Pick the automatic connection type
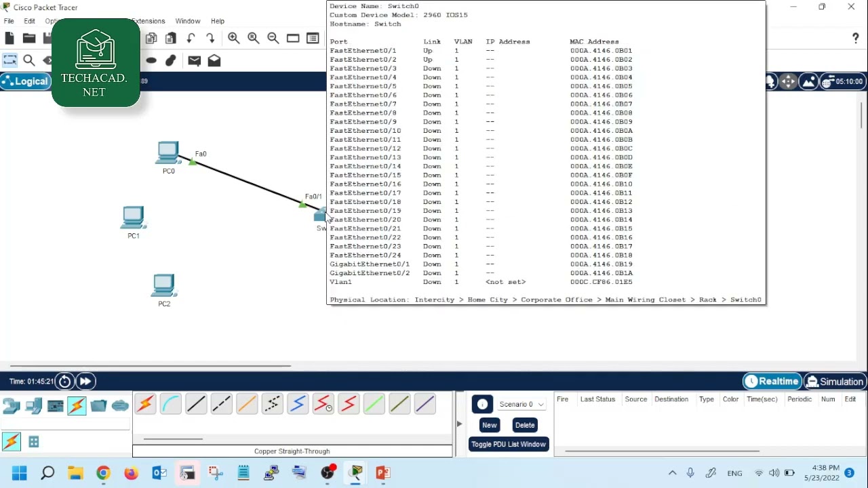Viewport: 868px width, 488px height. [145, 405]
